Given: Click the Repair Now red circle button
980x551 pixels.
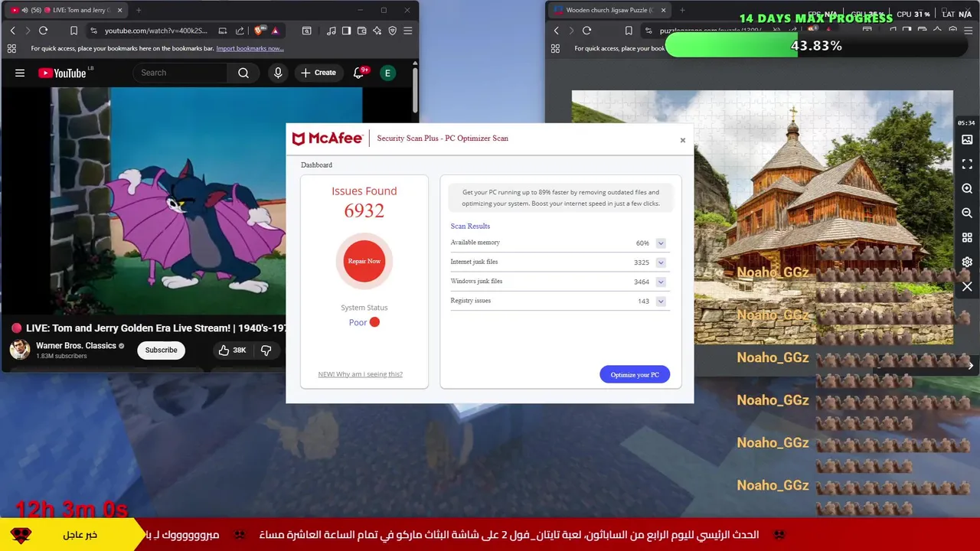Looking at the screenshot, I should tap(364, 261).
